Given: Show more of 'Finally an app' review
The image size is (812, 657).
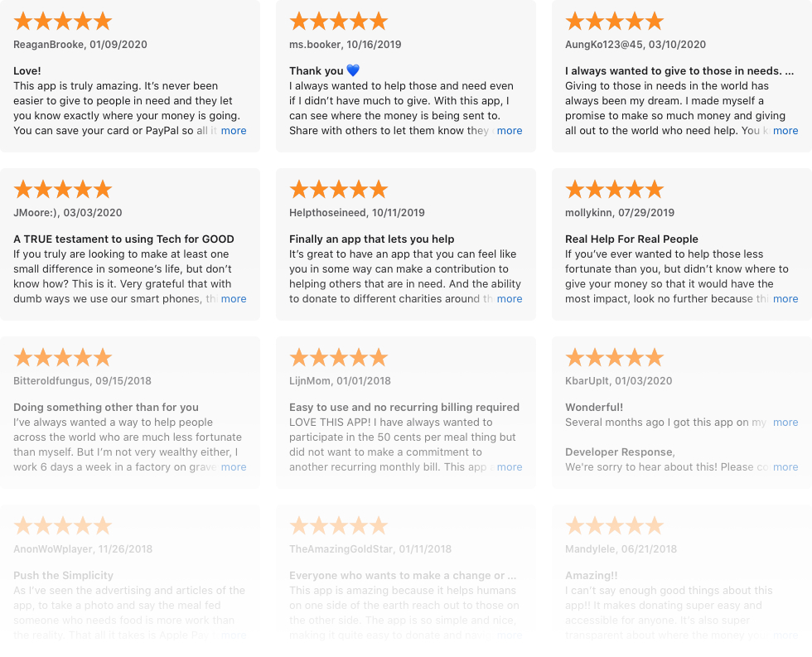Looking at the screenshot, I should [x=510, y=299].
